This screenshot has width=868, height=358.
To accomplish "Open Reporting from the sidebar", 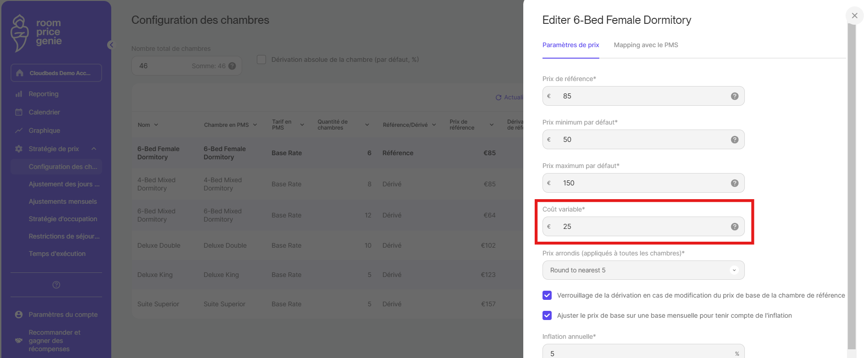I will coord(43,94).
